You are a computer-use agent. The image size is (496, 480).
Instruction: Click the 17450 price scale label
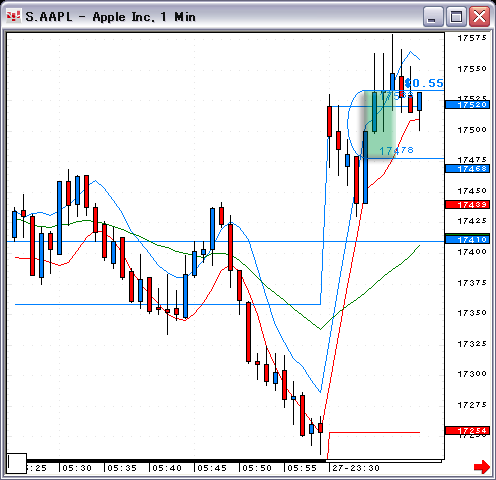(x=472, y=191)
